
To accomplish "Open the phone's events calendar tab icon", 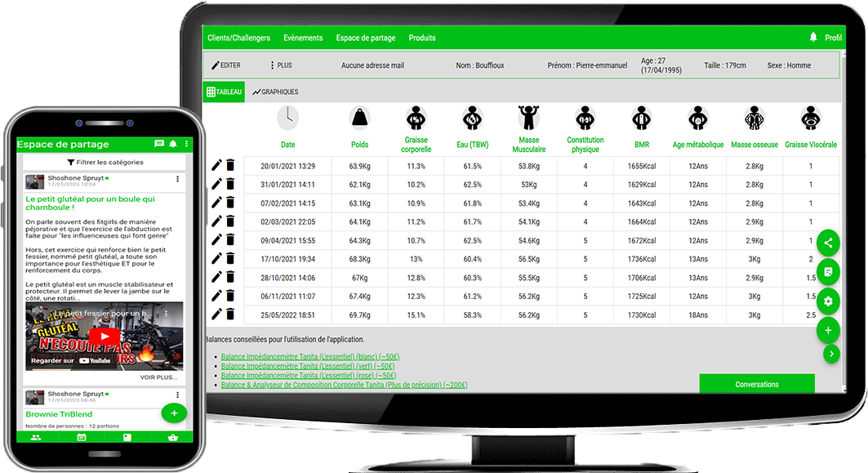I will [82, 438].
